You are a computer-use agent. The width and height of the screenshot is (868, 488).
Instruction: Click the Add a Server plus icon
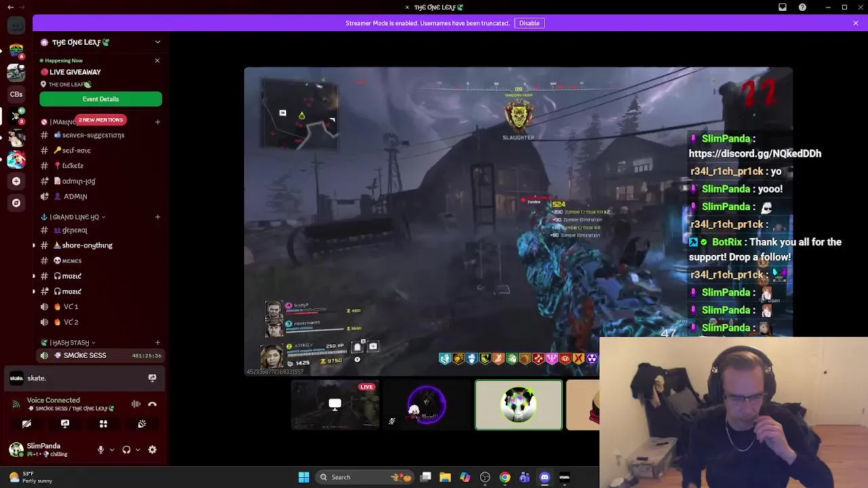click(x=16, y=181)
